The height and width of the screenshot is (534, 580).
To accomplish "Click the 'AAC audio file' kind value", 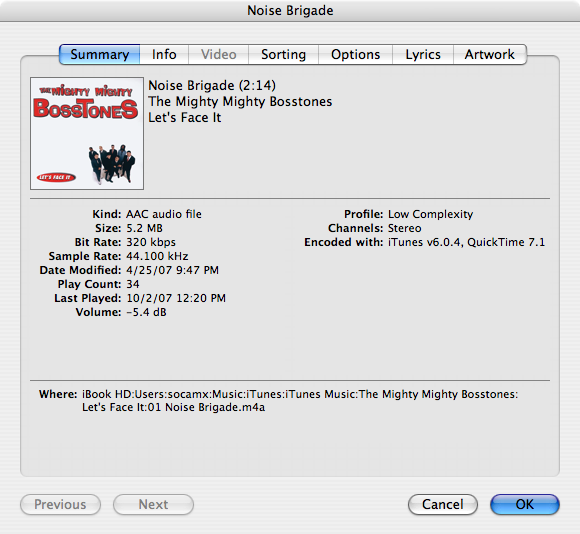I will click(x=164, y=214).
